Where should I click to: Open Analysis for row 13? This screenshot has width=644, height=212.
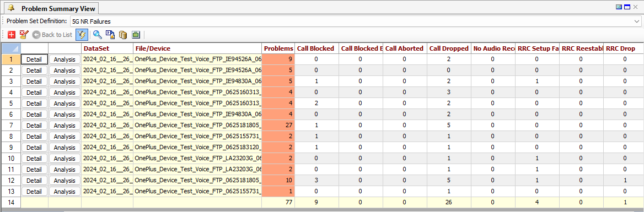pyautogui.click(x=65, y=192)
